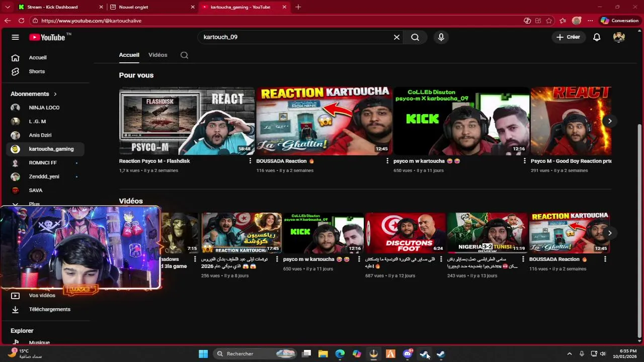Viewport: 644px width, 362px height.
Task: Open options for psyco m w kartoucha in Pour vous
Action: coord(525,161)
